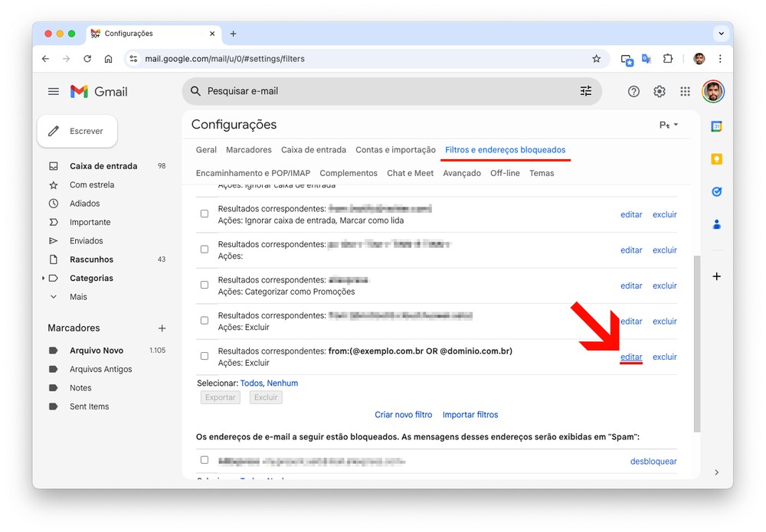
Task: Check the box for the exemplo.com.br filter
Action: 205,356
